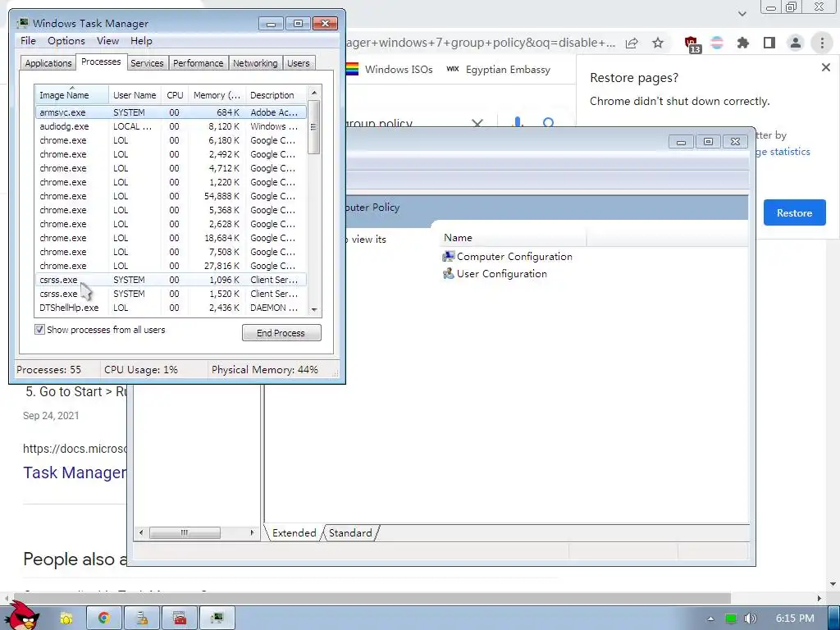Image resolution: width=840 pixels, height=630 pixels.
Task: Switch to the Users tab
Action: [x=299, y=63]
